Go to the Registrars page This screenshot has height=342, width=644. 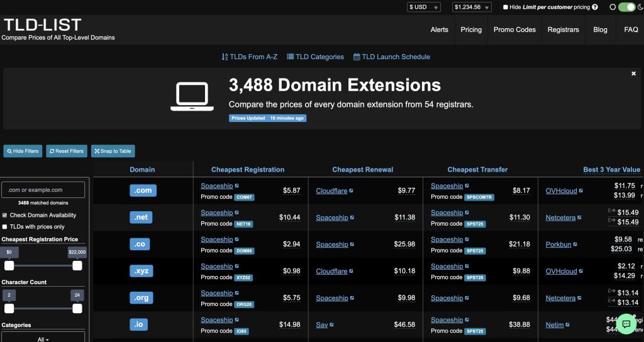coord(563,30)
